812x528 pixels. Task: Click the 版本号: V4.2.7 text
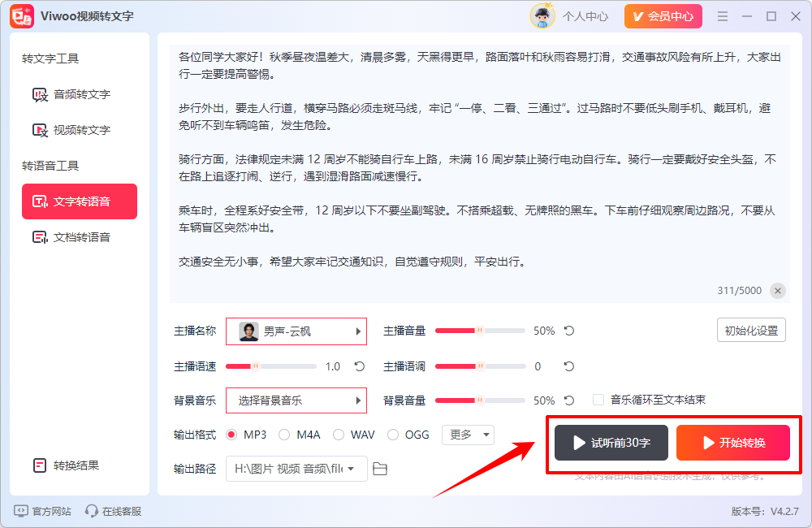(765, 512)
